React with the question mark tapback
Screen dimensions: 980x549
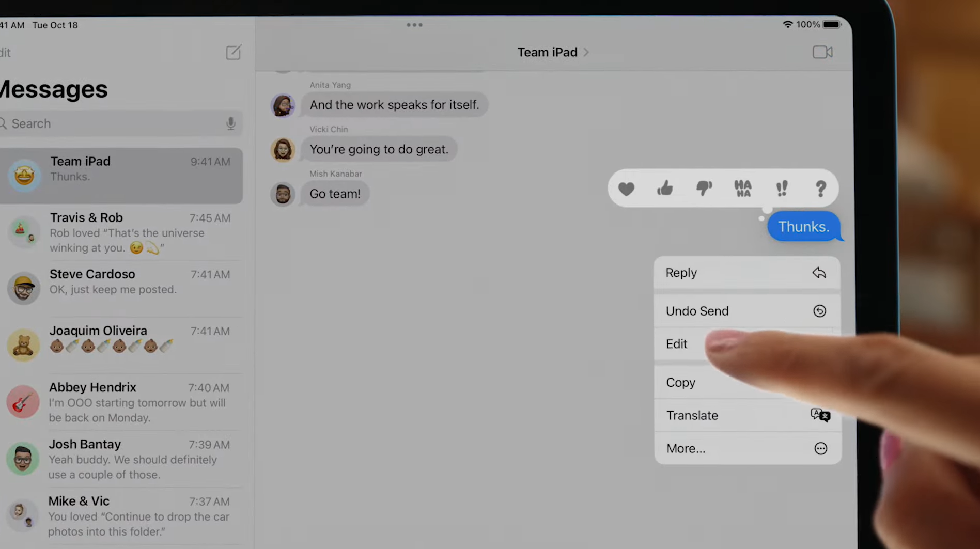pyautogui.click(x=820, y=189)
